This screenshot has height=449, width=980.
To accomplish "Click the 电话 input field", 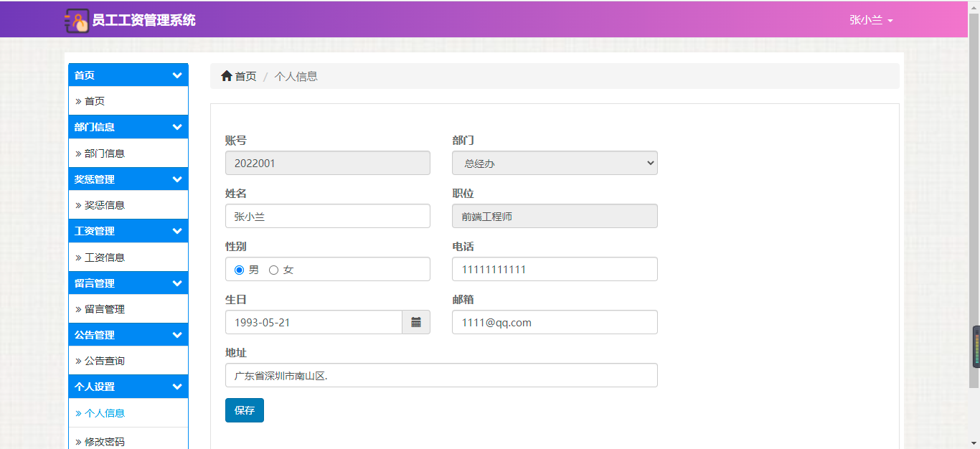I will pos(555,269).
